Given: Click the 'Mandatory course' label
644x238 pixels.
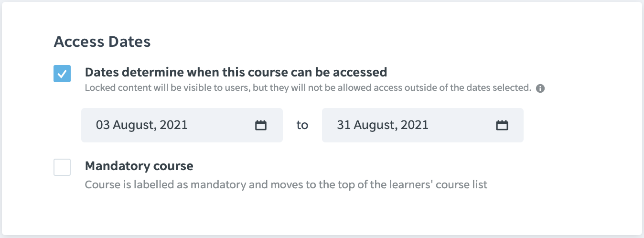Looking at the screenshot, I should click(x=139, y=166).
